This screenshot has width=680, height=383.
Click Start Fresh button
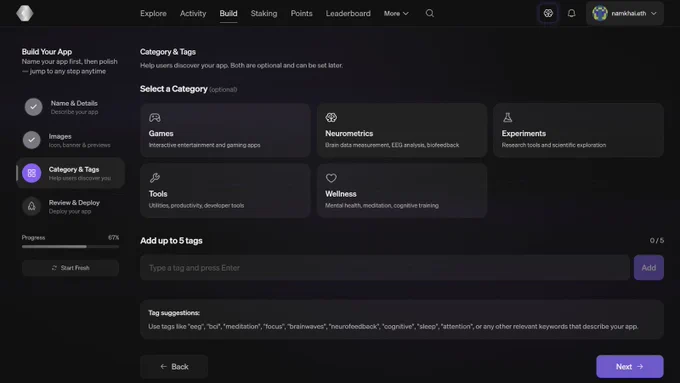(70, 268)
